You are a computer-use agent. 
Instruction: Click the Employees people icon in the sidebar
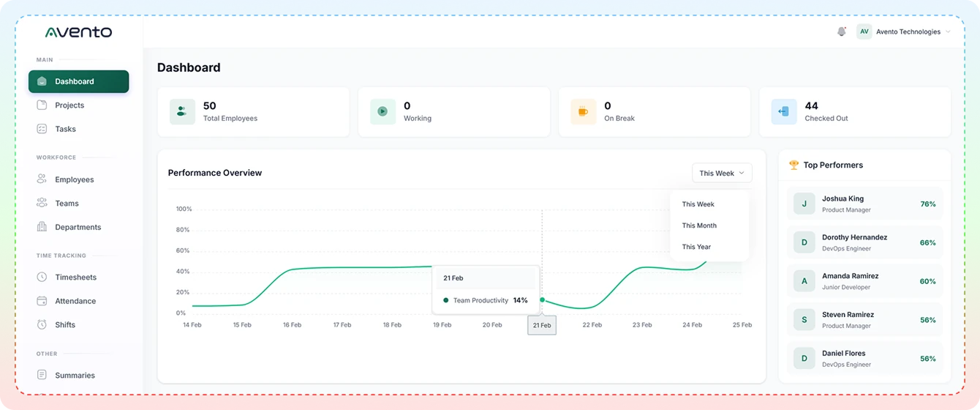point(42,179)
